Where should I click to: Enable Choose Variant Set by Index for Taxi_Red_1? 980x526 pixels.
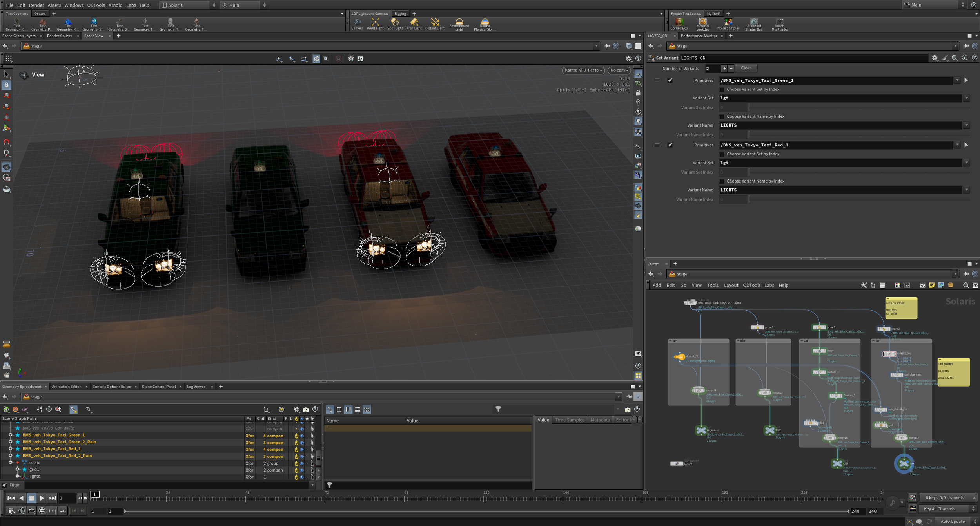coord(722,154)
